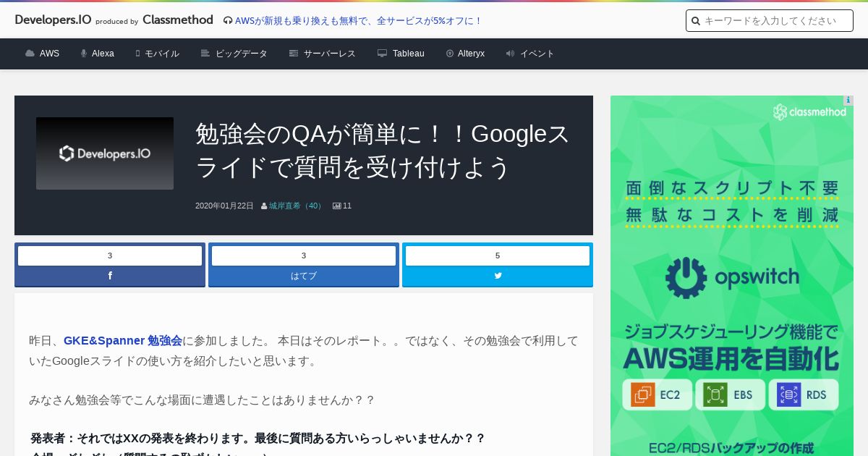Click the monitor icon next to Tableau
Viewport: 868px width, 456px height.
(x=383, y=54)
